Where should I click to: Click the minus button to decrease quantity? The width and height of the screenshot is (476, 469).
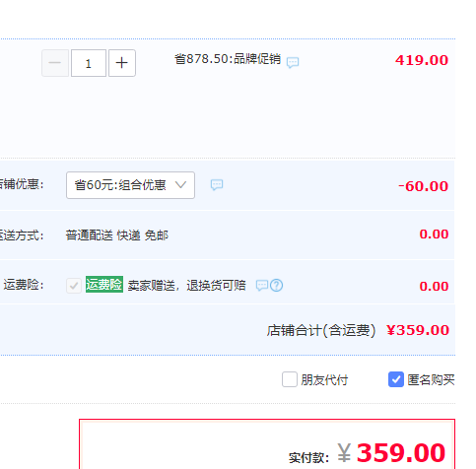point(55,63)
